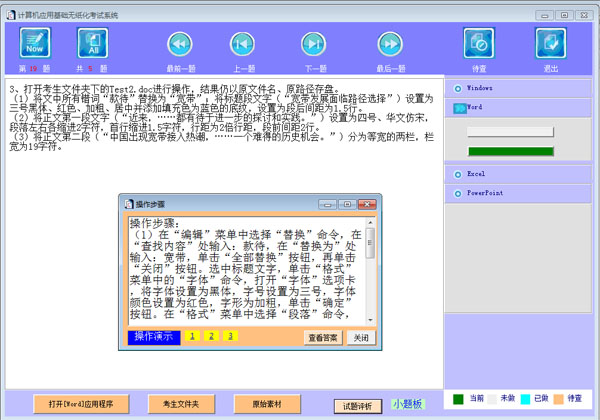Open the 考生文件夹 folder button

click(174, 404)
